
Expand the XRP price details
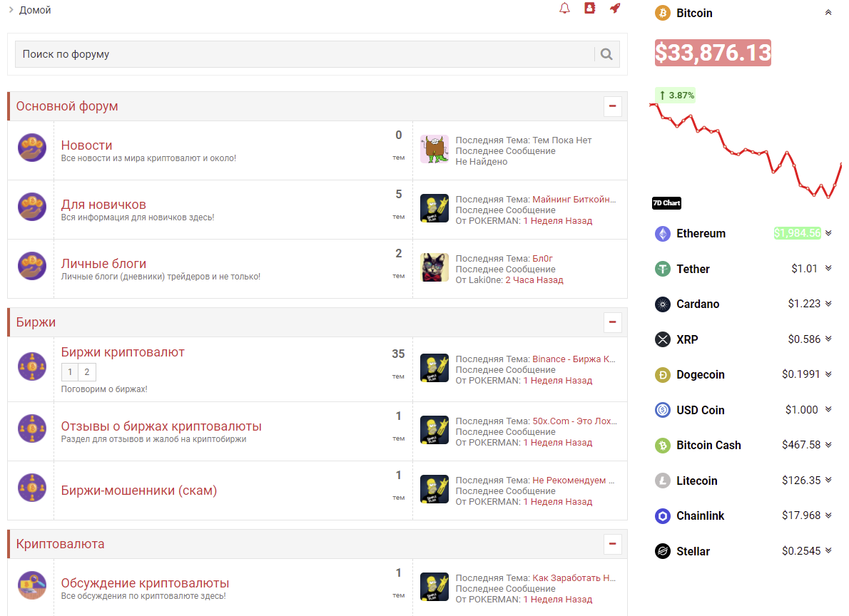point(828,339)
